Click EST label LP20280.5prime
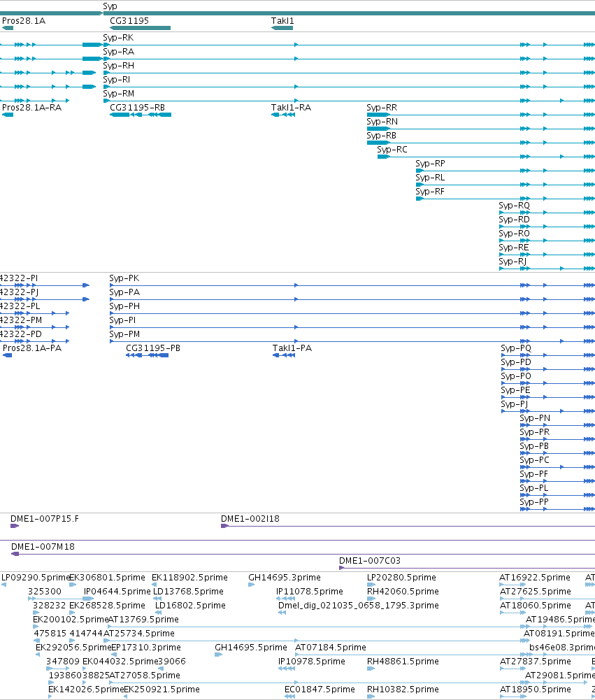595x700 pixels. coord(401,577)
